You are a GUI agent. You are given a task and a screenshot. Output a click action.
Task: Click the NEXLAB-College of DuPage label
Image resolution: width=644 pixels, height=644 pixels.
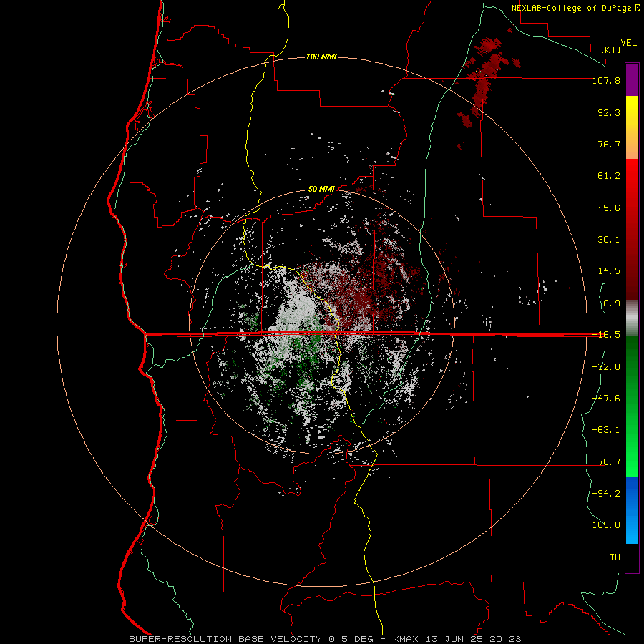coord(575,8)
